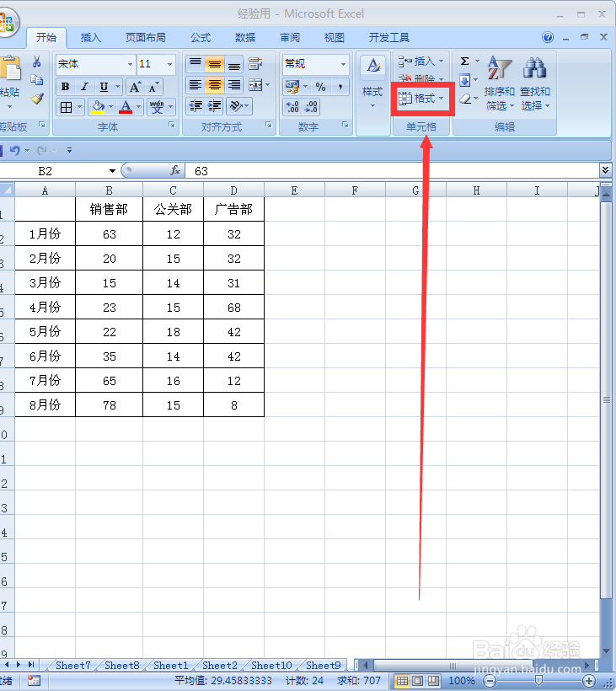Switch to Page Break Preview in status bar
The width and height of the screenshot is (616, 691).
click(x=434, y=681)
